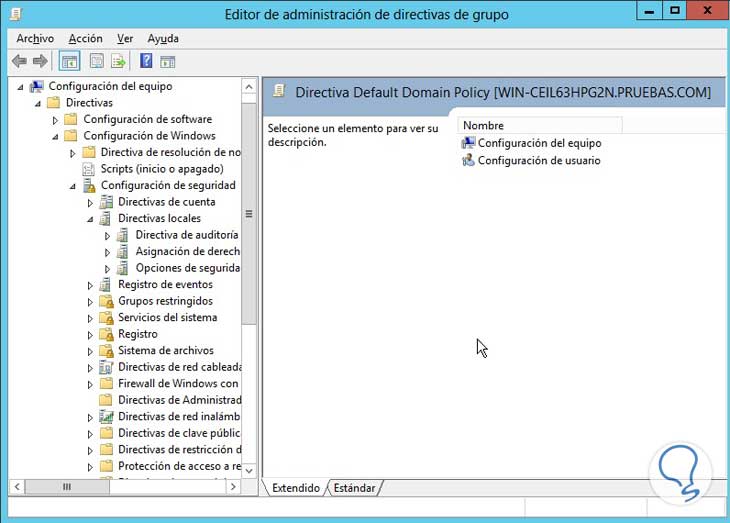Select Configuración de usuario in the list
Screen dimensions: 730x523
[x=539, y=160]
